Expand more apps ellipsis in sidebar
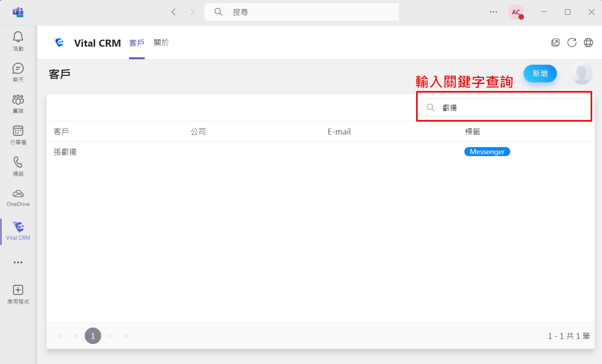The width and height of the screenshot is (602, 364). tap(18, 262)
